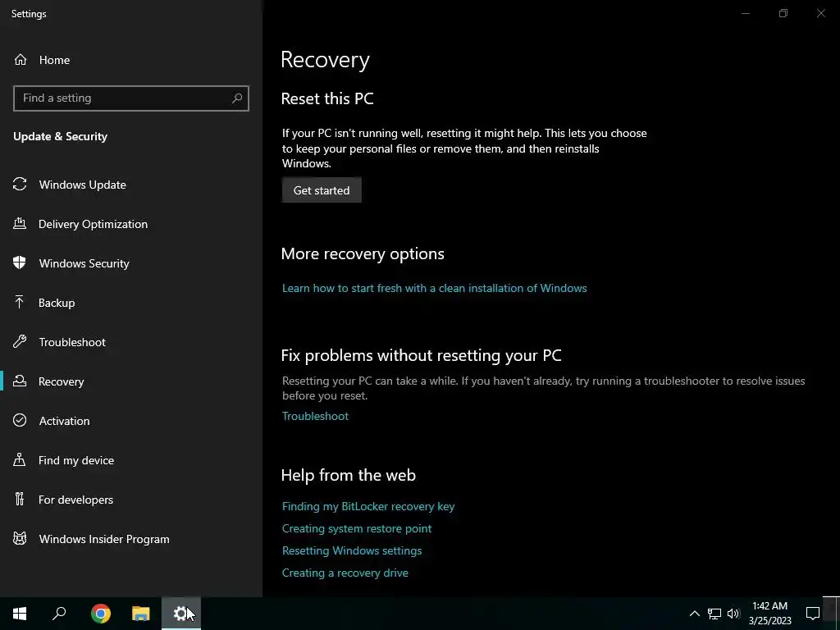Click the Recovery sidebar label

point(61,382)
